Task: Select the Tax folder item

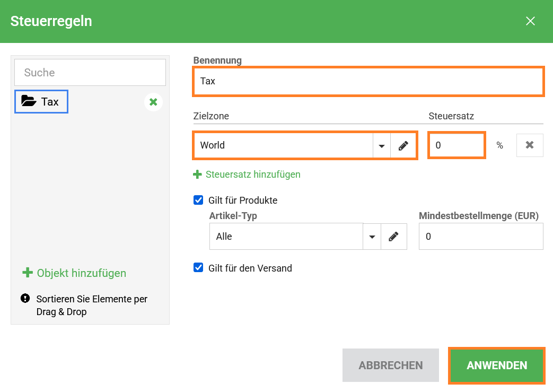Action: coord(41,101)
